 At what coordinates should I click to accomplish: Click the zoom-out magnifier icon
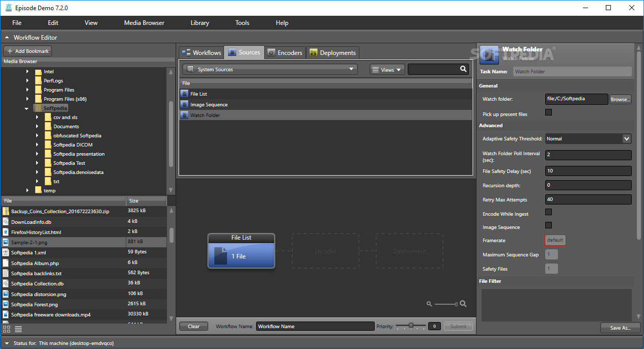point(429,304)
